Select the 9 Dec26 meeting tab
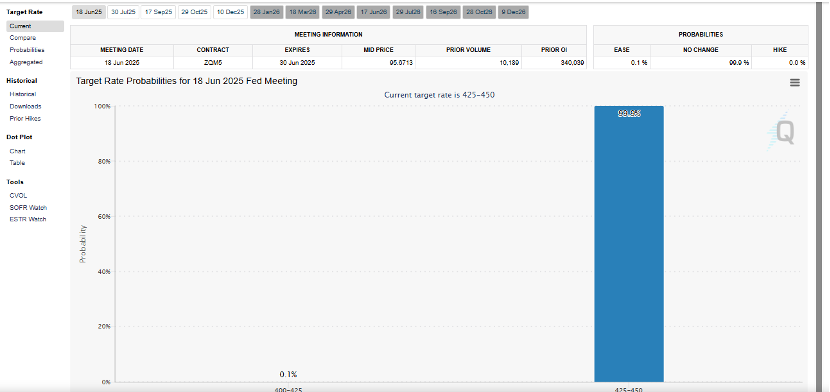This screenshot has width=830, height=392. tap(513, 12)
